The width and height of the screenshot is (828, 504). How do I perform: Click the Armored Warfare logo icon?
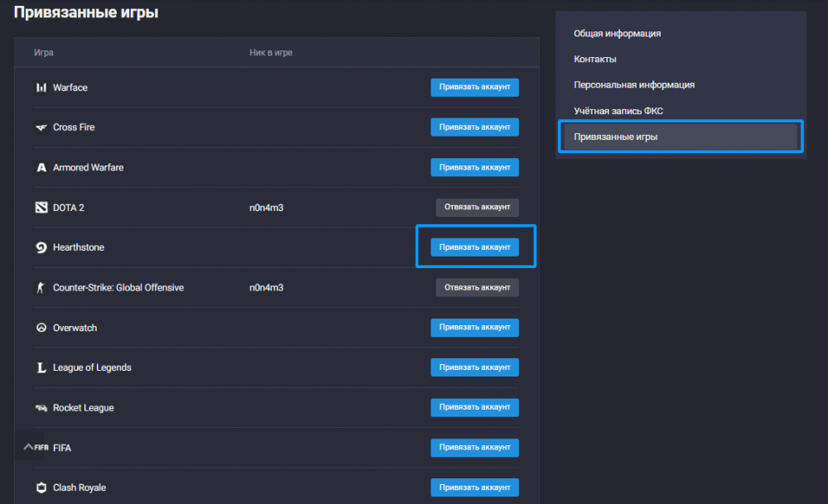(41, 167)
